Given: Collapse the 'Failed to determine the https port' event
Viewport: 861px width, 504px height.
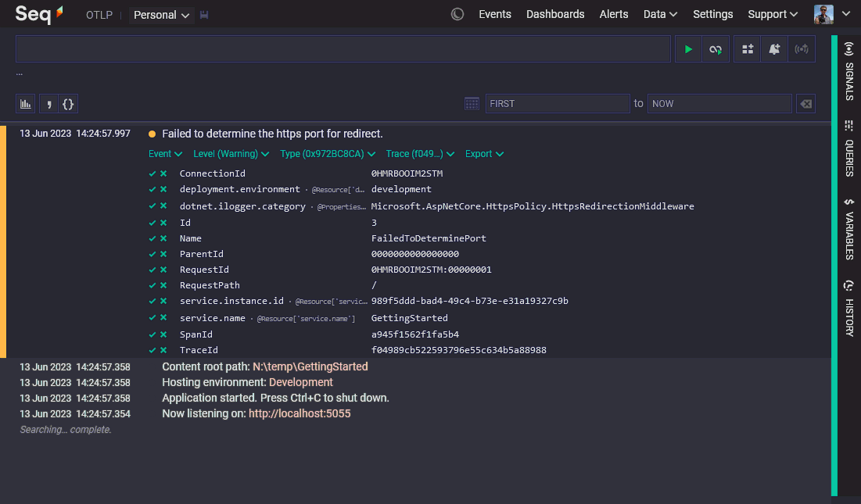Looking at the screenshot, I should coord(272,134).
